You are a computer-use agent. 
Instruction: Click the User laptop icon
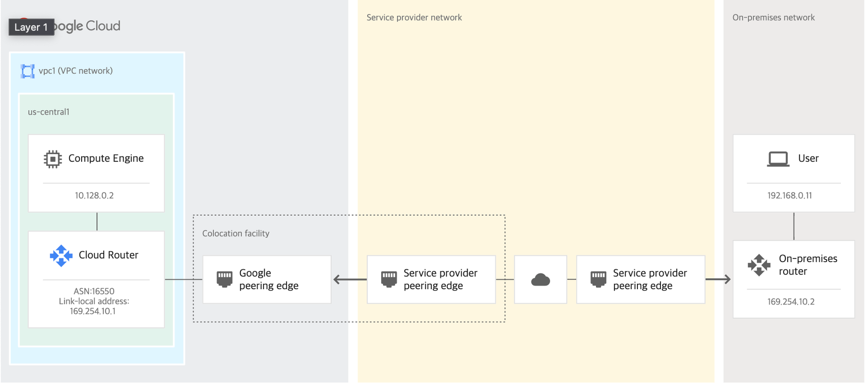click(778, 159)
